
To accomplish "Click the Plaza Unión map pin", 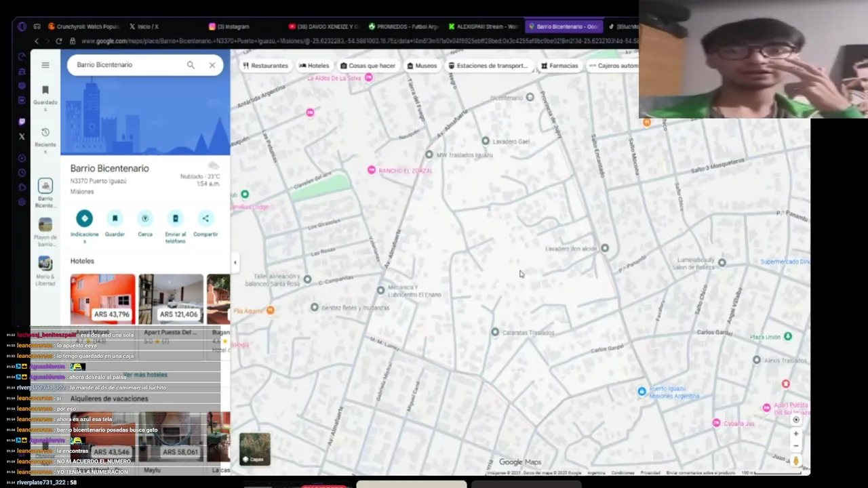I will click(x=787, y=336).
